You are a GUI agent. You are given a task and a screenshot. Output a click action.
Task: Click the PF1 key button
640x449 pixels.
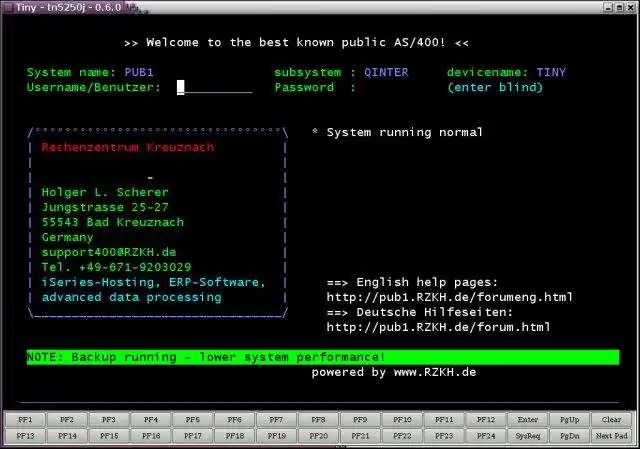click(25, 420)
